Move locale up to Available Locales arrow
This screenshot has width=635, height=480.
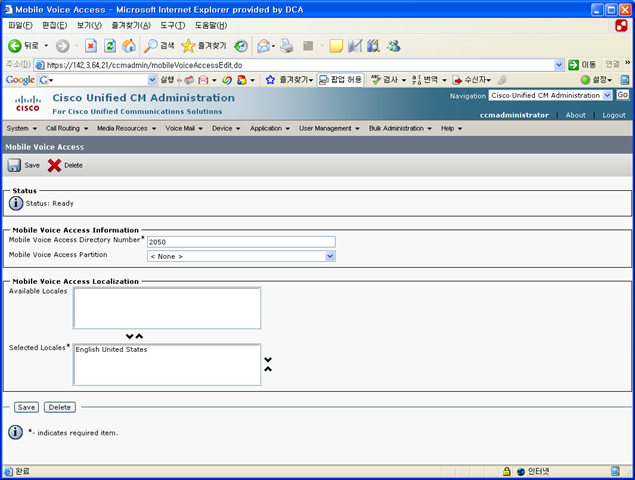point(139,336)
